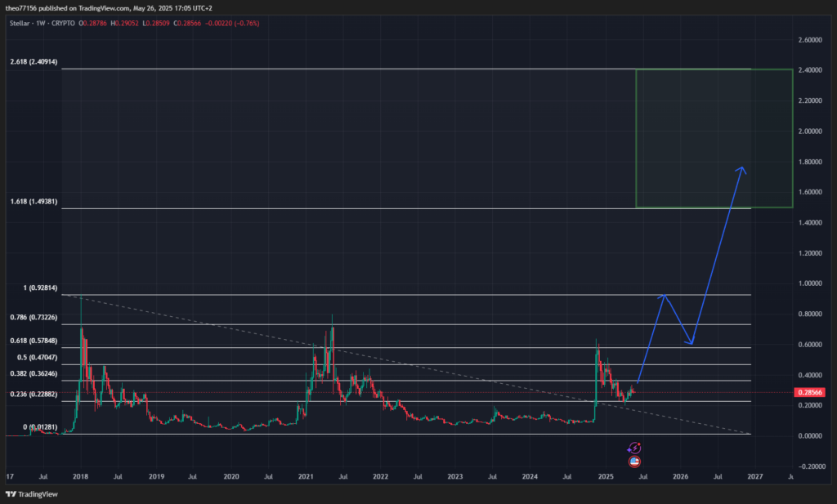Open the Stellar symbol selector

point(18,24)
